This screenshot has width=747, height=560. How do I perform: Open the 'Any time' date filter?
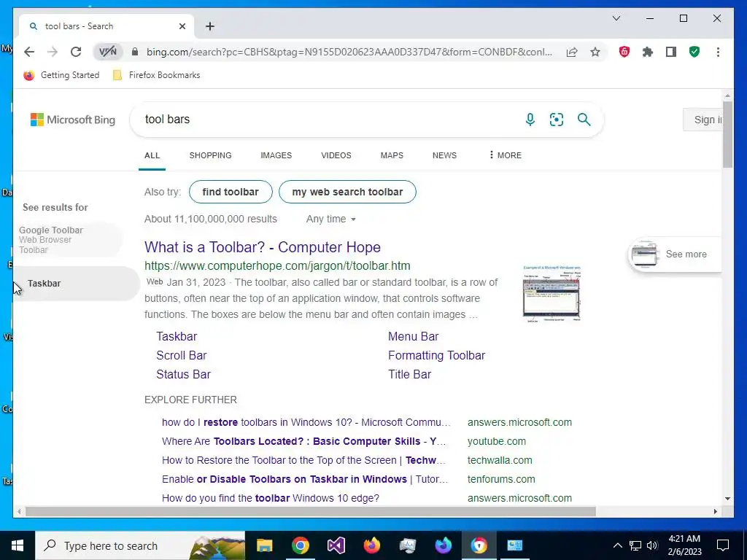[331, 219]
